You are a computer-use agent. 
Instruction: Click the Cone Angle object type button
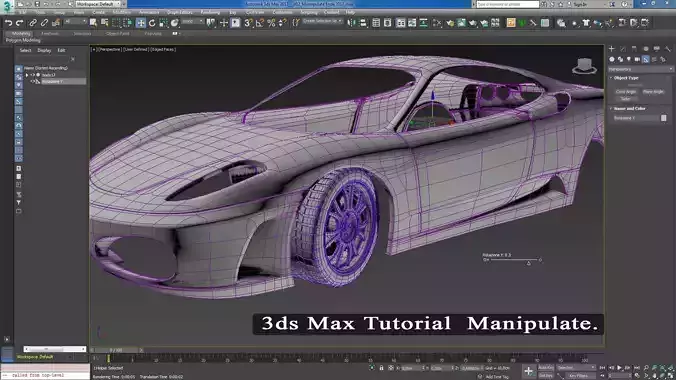626,92
